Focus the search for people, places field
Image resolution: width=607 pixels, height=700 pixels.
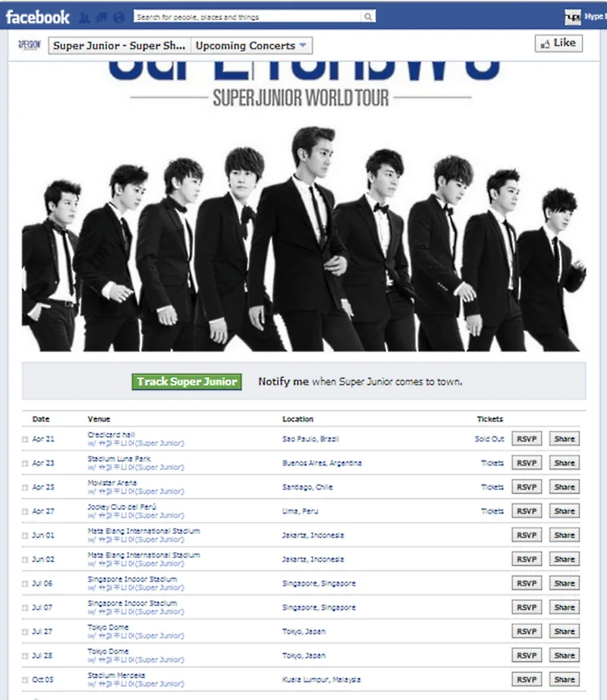tap(248, 17)
